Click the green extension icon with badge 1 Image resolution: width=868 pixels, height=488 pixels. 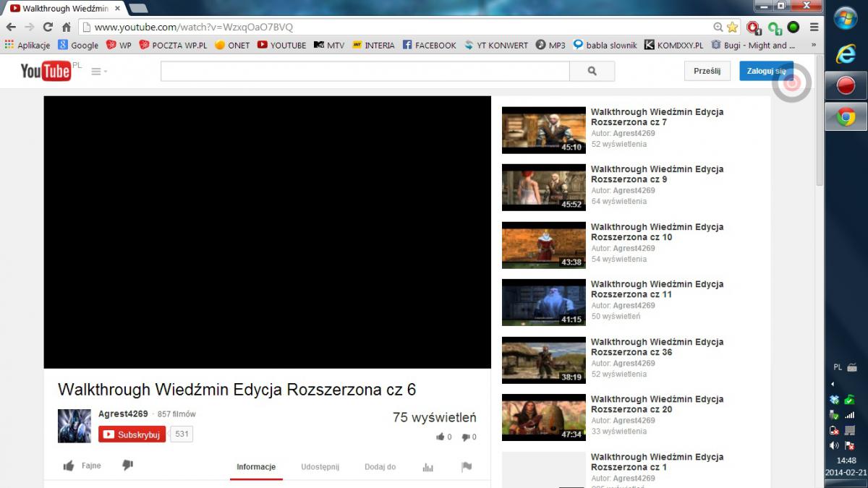click(x=775, y=27)
